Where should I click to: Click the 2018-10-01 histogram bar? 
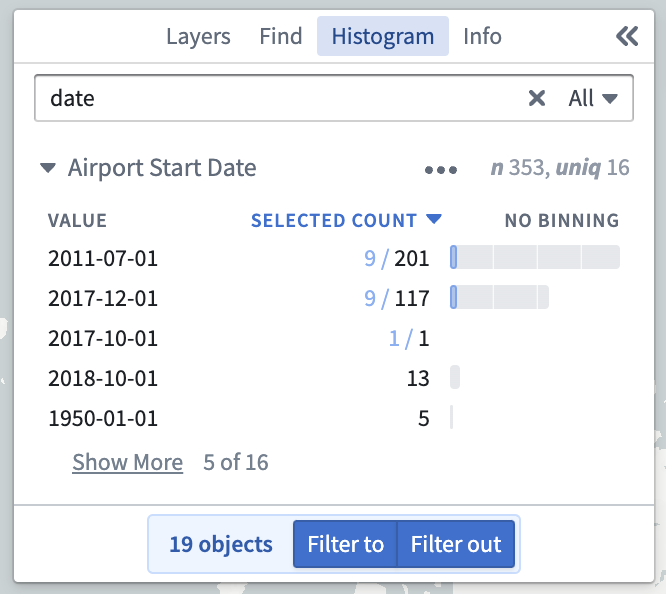[455, 377]
